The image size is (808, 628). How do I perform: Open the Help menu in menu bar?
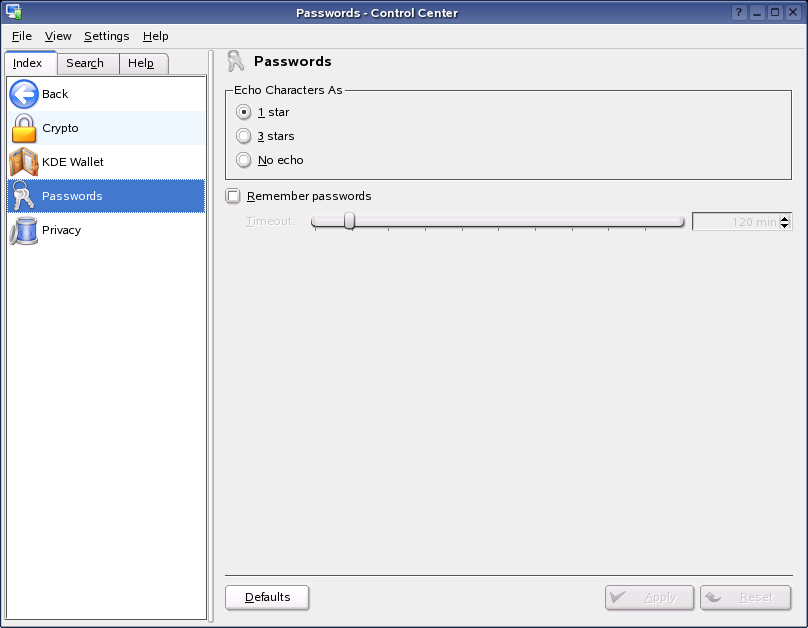pyautogui.click(x=156, y=36)
